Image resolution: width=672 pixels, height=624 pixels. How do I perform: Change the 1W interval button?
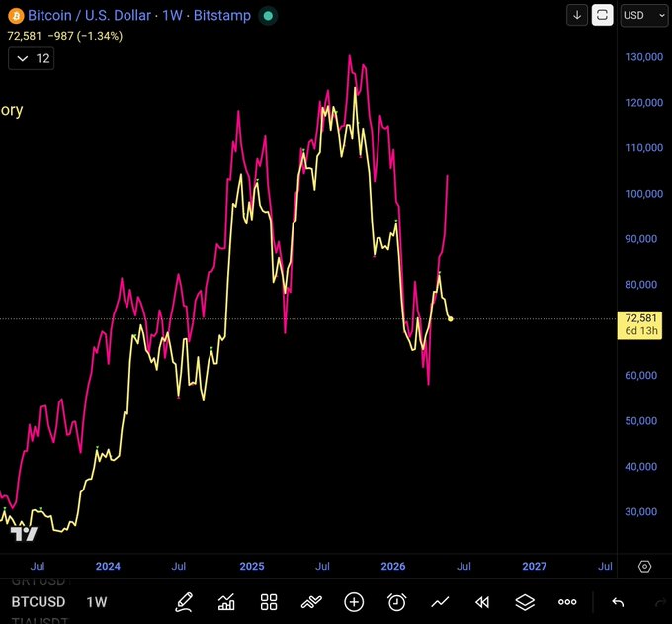[97, 602]
